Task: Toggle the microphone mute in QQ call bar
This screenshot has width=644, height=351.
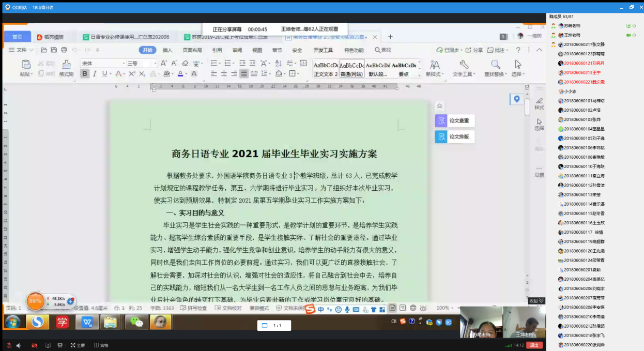Action: point(9,345)
